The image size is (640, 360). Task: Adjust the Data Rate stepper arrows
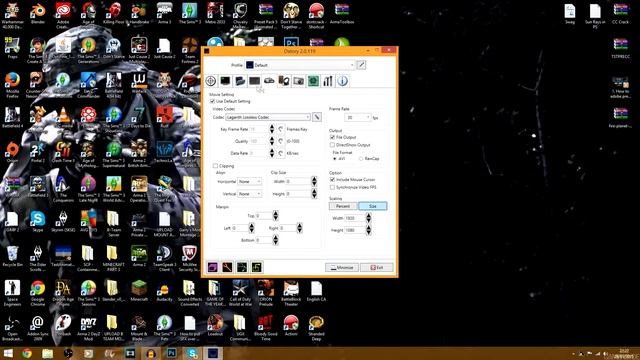272,153
